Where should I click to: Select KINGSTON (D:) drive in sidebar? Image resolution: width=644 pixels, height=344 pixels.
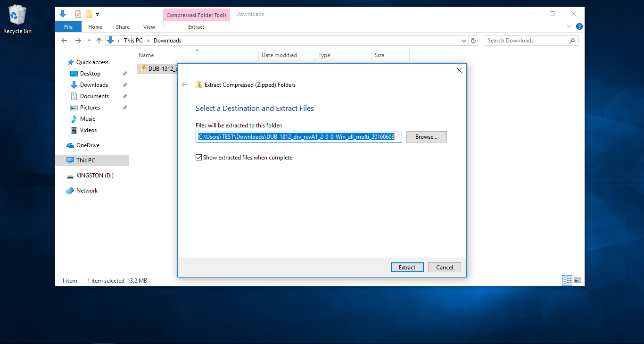[94, 176]
